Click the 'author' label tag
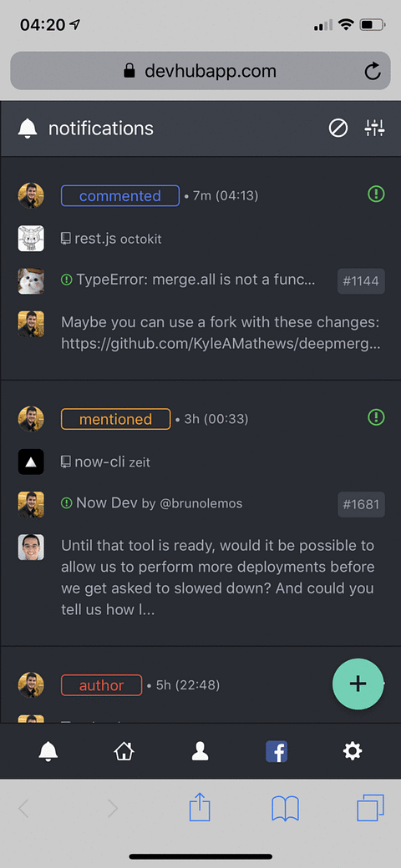401x868 pixels. pyautogui.click(x=101, y=685)
